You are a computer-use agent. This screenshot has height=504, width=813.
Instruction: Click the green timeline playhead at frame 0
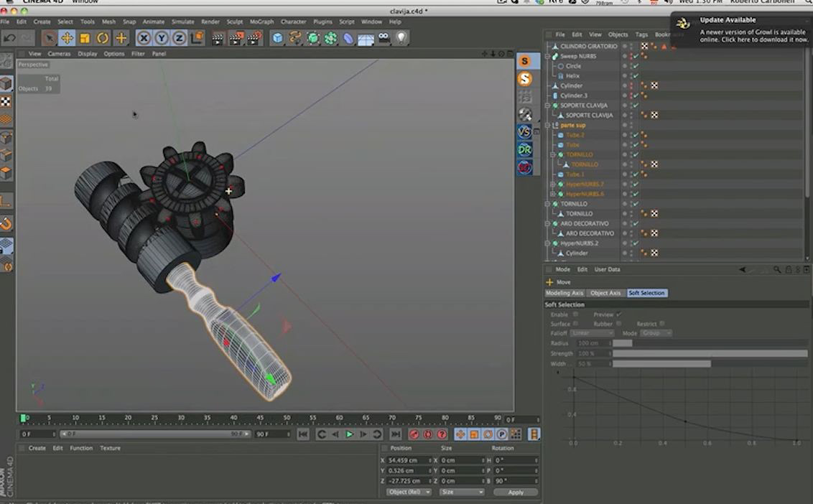[23, 418]
